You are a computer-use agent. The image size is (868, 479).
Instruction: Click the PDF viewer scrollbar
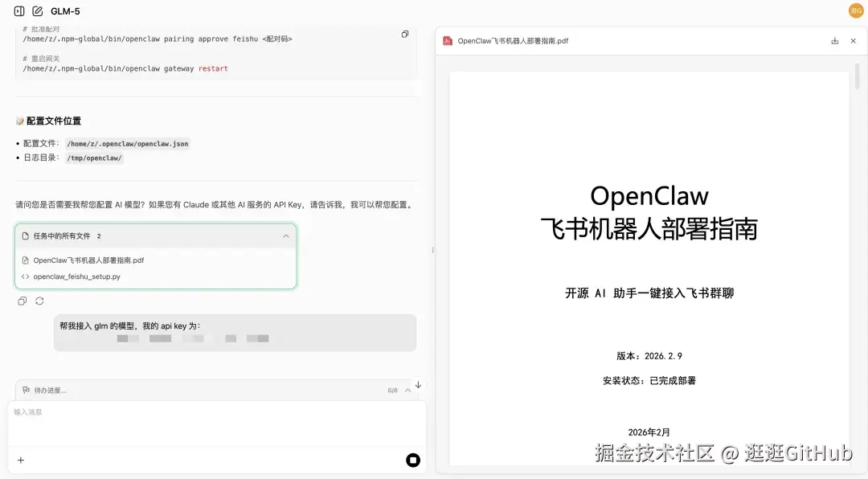point(857,77)
